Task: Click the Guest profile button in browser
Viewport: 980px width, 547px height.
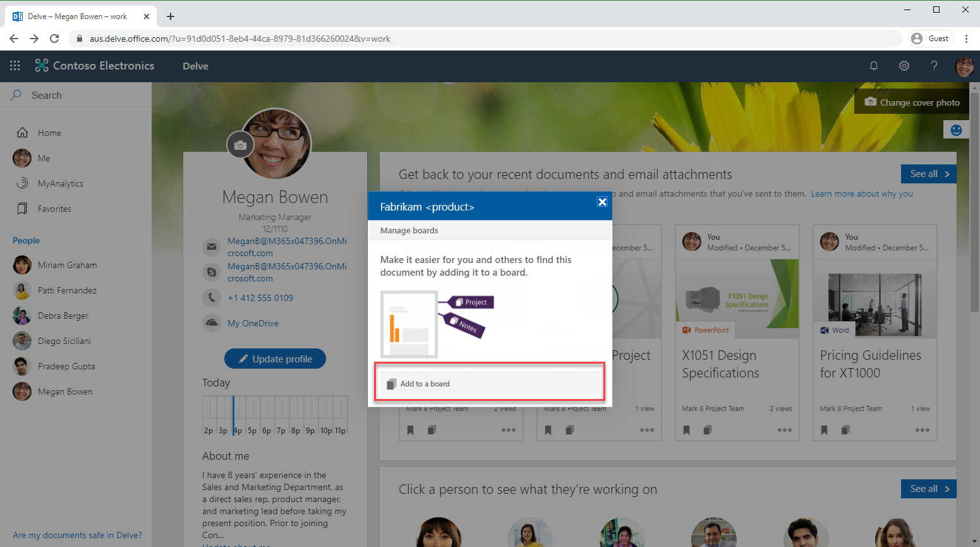Action: click(931, 39)
